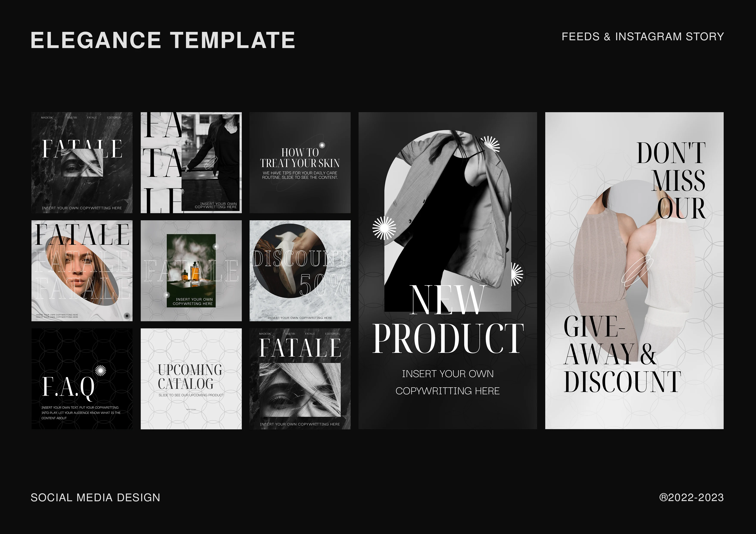Click starburst beside the perfume bottle photo
This screenshot has width=756, height=534.
click(x=216, y=246)
